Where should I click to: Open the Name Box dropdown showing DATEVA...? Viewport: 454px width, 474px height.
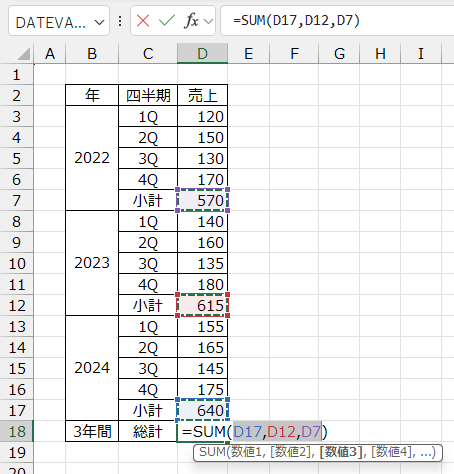99,22
